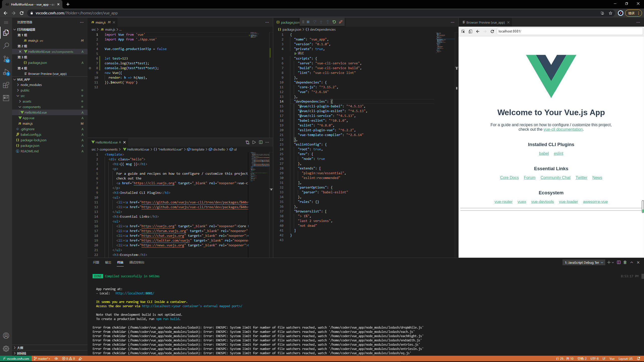Go back in Browser Preview
This screenshot has height=362, width=644.
[478, 31]
